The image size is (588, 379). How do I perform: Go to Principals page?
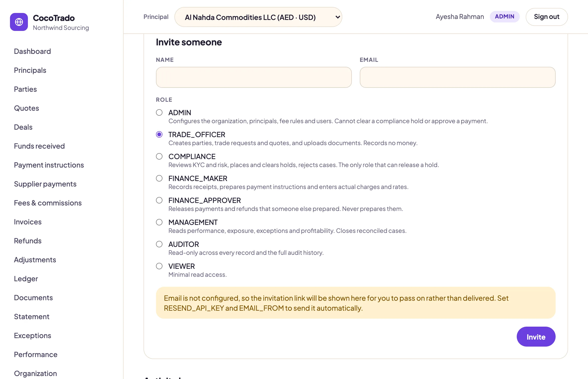point(30,70)
